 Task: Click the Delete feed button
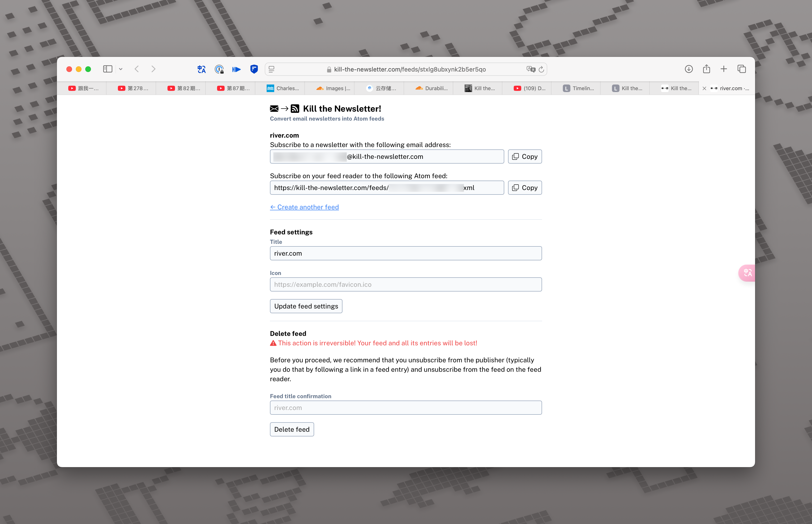(x=292, y=429)
